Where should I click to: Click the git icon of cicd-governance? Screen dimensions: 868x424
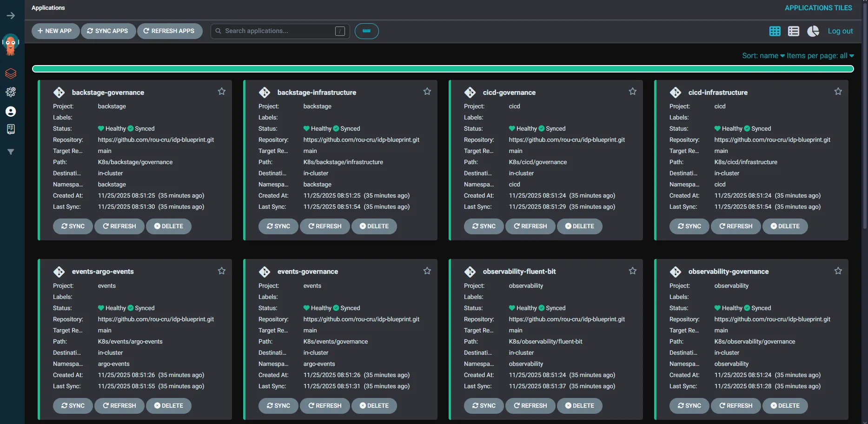pos(470,93)
